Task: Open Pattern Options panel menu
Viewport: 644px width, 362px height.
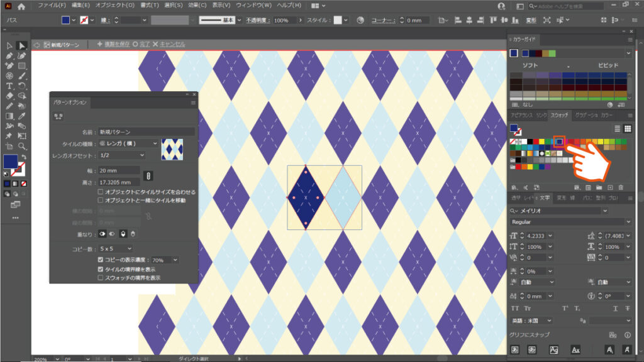Action: click(x=193, y=102)
